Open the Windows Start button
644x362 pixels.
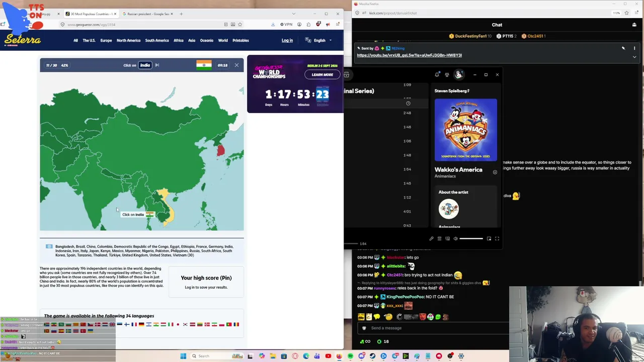point(183,356)
